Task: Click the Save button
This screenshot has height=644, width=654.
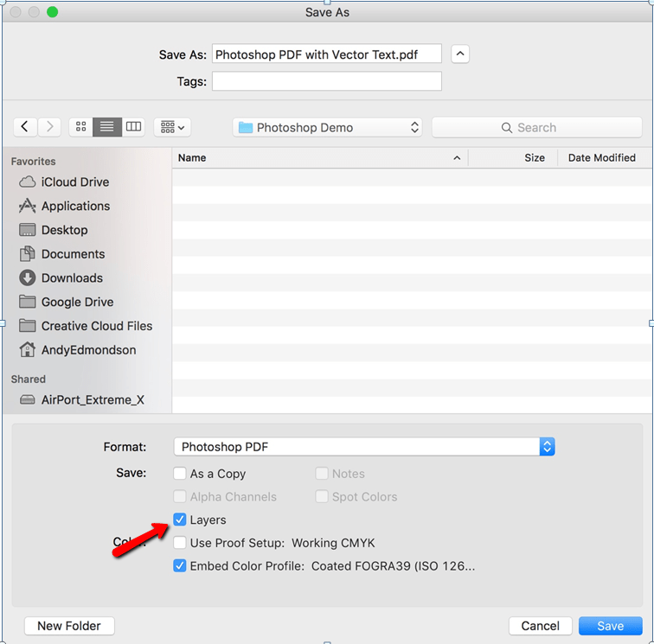Action: coord(610,626)
